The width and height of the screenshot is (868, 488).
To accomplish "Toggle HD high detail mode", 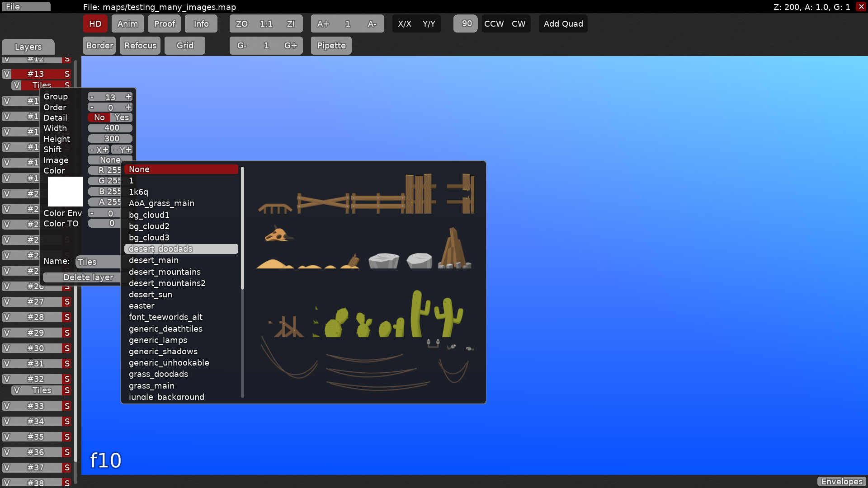I will tap(95, 24).
